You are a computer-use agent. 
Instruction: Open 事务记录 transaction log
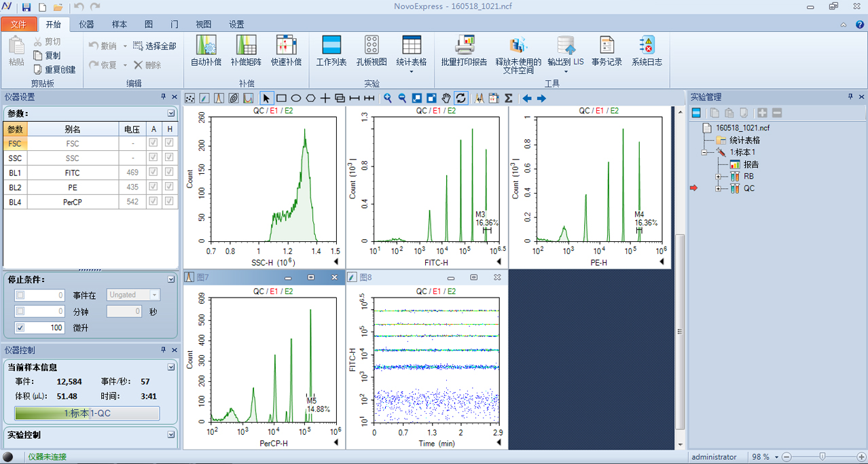coord(607,51)
